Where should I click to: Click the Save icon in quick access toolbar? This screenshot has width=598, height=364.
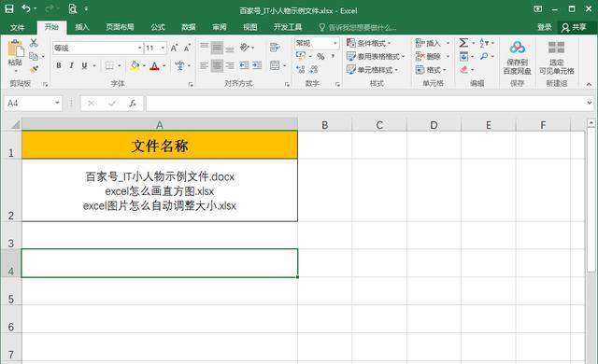coord(9,8)
